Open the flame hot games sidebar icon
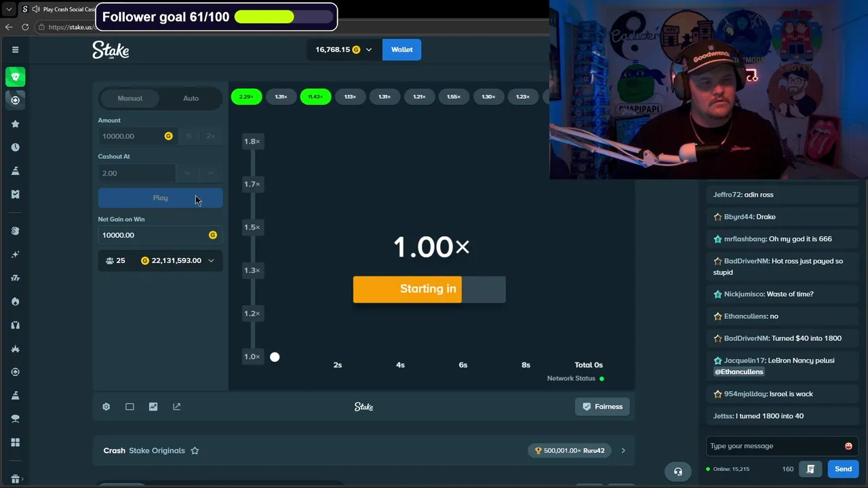The width and height of the screenshot is (868, 488). pos(15,302)
